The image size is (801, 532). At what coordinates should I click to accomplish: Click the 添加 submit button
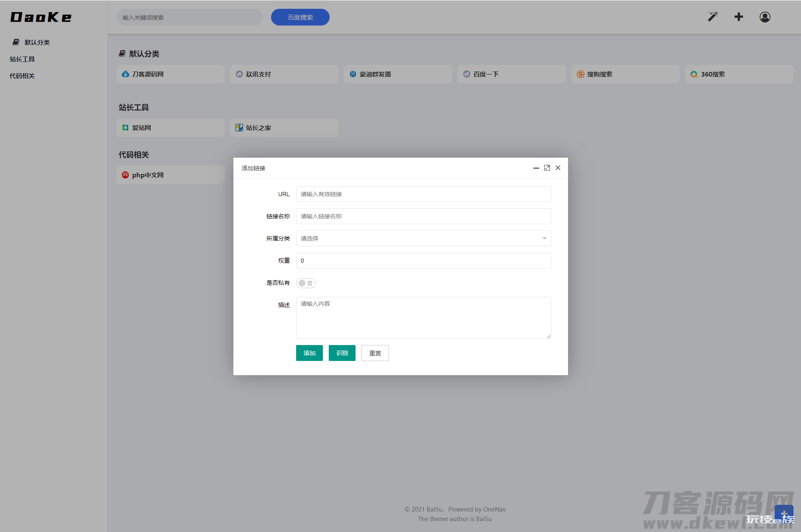[x=310, y=353]
